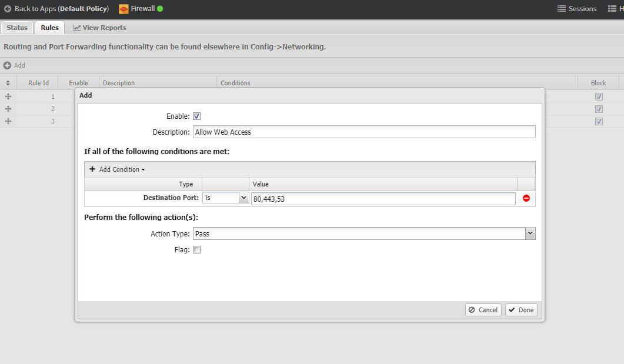The width and height of the screenshot is (624, 364).
Task: Open the View Reports tab
Action: pos(99,28)
